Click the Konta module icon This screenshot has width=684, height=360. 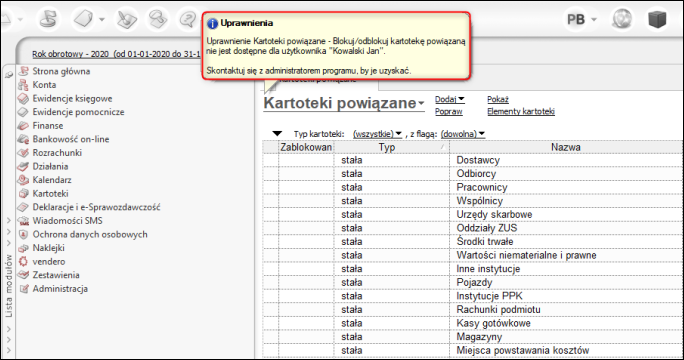pos(23,85)
